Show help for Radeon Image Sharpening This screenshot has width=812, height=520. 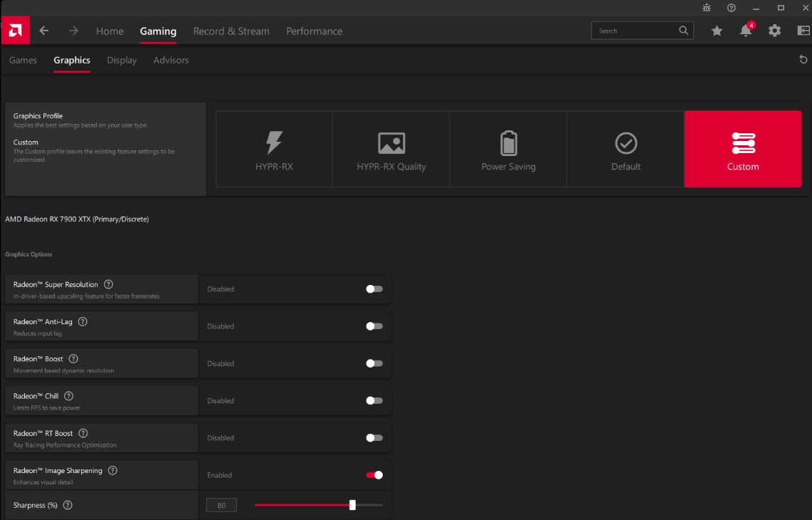pos(112,471)
